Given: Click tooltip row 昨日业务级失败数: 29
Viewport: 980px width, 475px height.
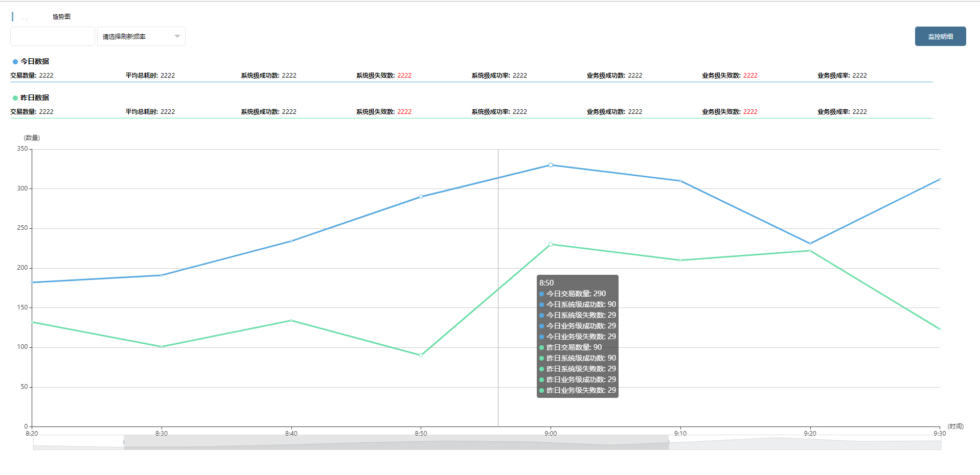Looking at the screenshot, I should (x=578, y=390).
